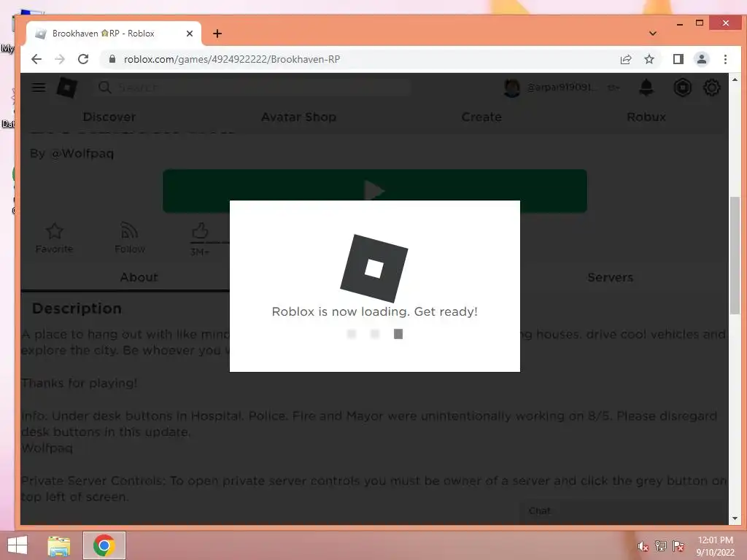Like the game with thumbs up
Image resolution: width=747 pixels, height=560 pixels.
point(200,232)
